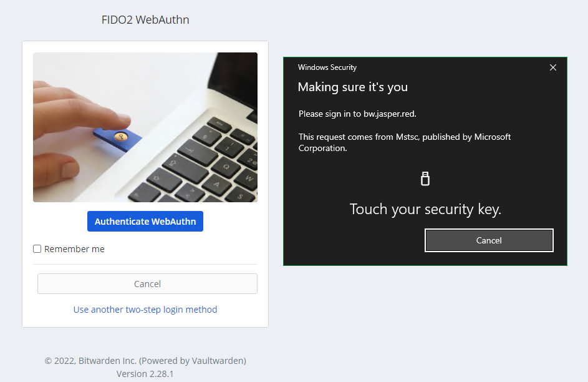Image resolution: width=588 pixels, height=382 pixels.
Task: Click the Touch your security key text
Action: (x=425, y=209)
